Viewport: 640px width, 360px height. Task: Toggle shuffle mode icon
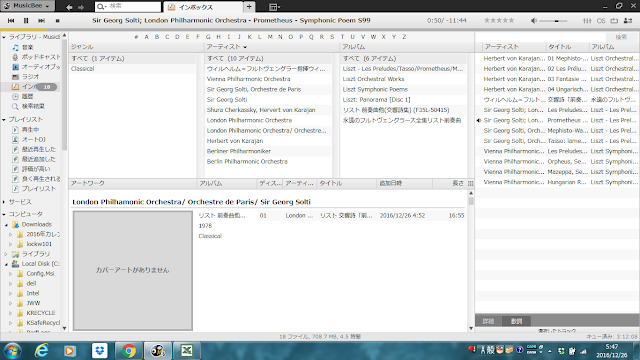(x=628, y=20)
